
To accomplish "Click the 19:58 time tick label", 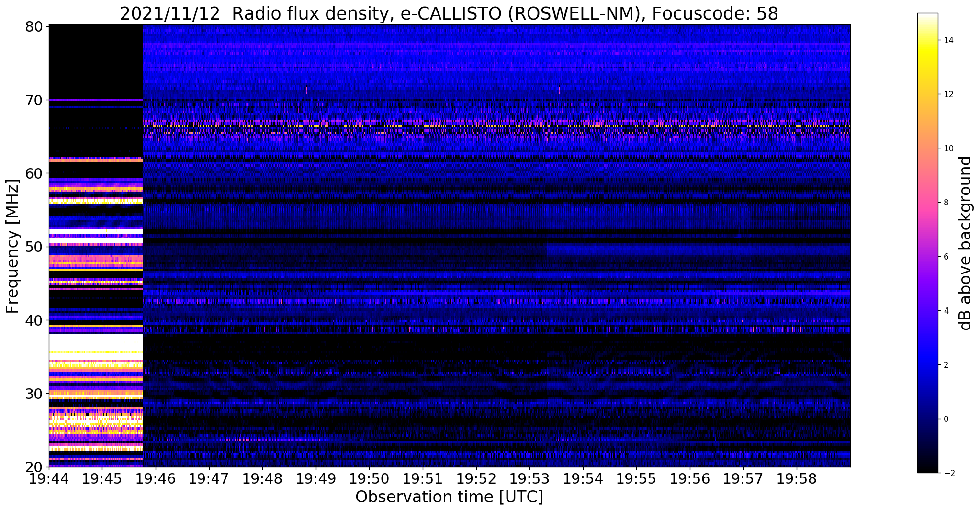I will coord(797,479).
